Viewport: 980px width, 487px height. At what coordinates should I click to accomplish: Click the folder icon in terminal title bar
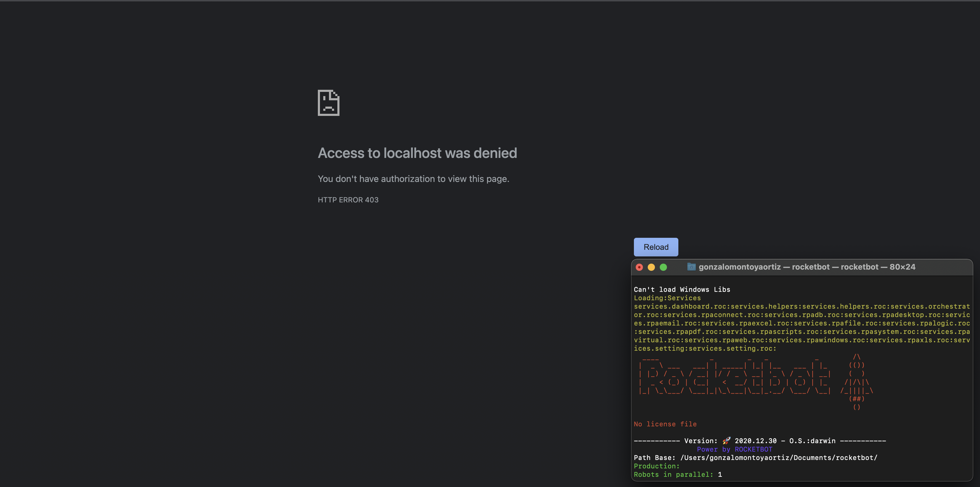pyautogui.click(x=691, y=267)
